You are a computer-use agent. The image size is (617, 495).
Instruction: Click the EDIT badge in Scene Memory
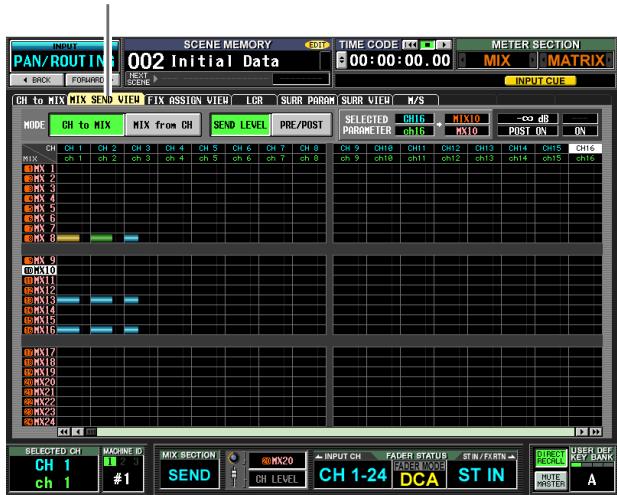317,45
